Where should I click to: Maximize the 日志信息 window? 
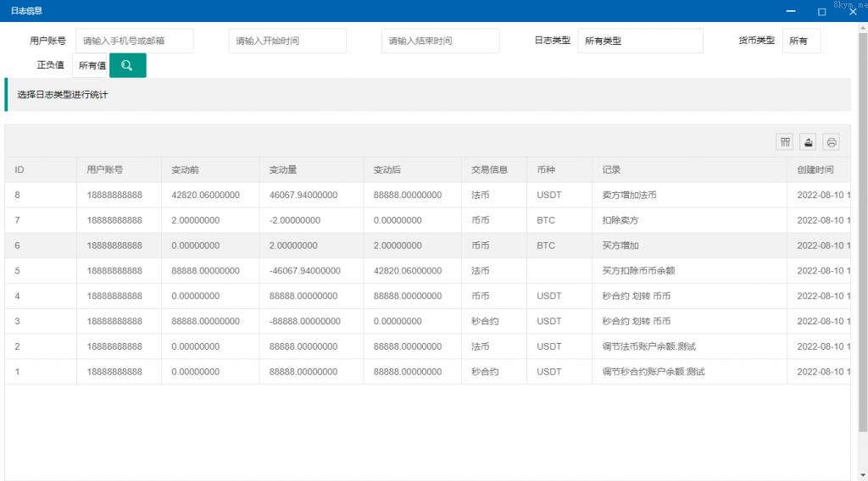pos(821,12)
